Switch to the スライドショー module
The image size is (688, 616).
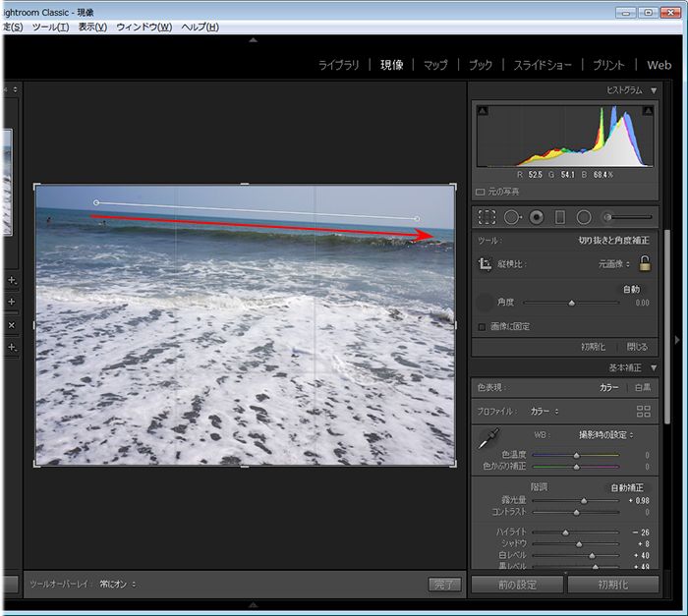point(543,65)
